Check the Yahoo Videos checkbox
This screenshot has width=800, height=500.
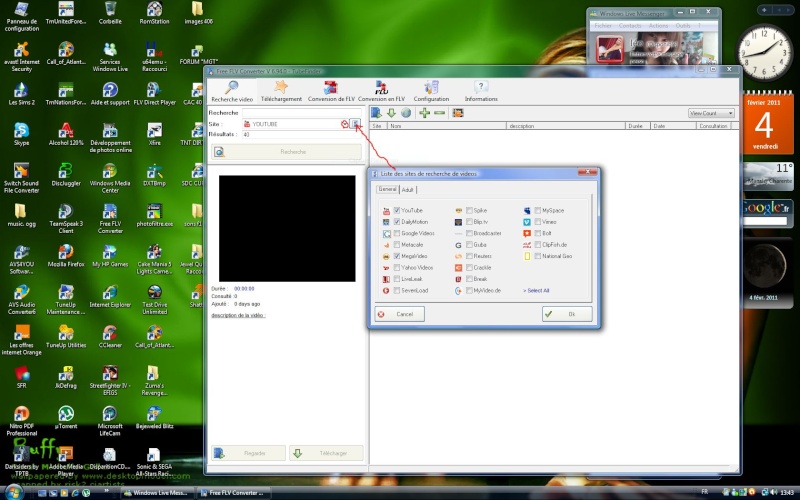pyautogui.click(x=396, y=267)
